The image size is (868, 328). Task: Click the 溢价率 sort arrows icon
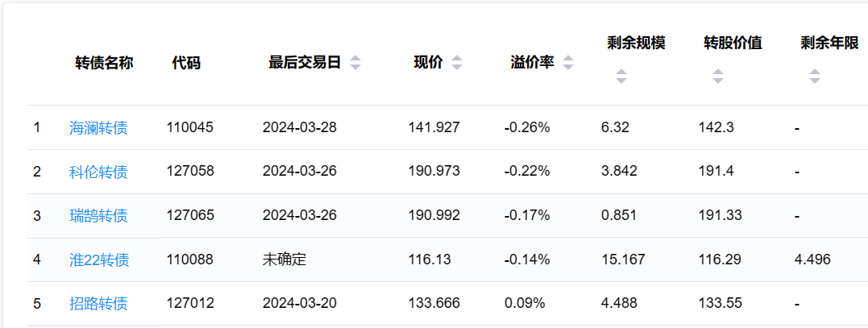(568, 63)
